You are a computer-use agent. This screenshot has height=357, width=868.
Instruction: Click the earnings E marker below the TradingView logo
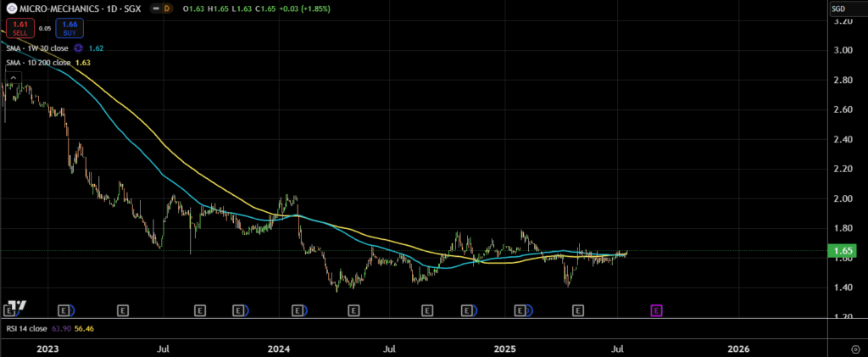[x=8, y=311]
